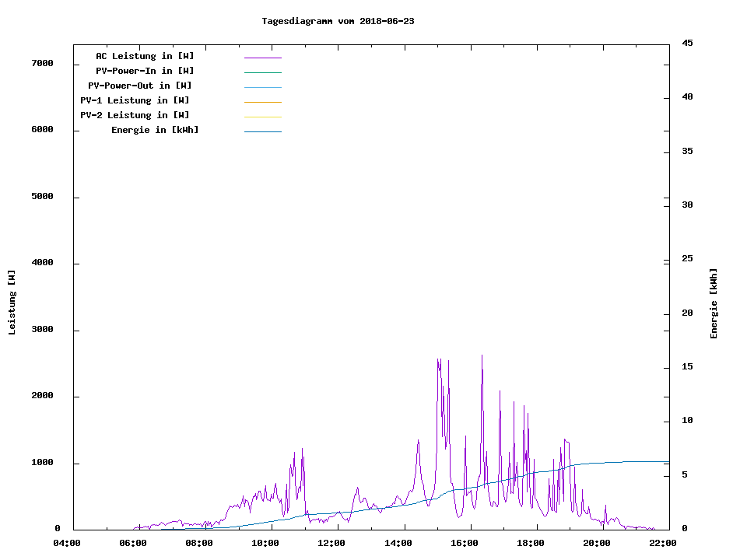The height and width of the screenshot is (560, 747).
Task: Click the blue PV-Power-Out line sample
Action: [262, 87]
